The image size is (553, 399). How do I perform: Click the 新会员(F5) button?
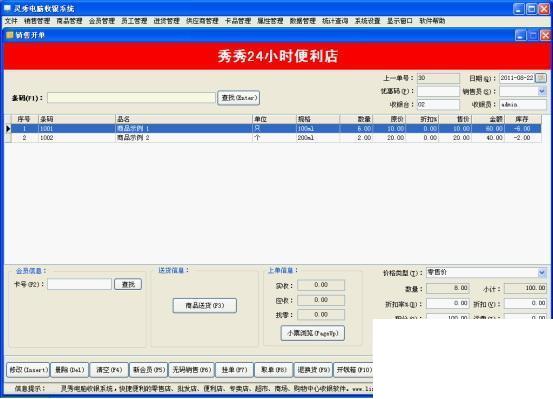click(148, 370)
